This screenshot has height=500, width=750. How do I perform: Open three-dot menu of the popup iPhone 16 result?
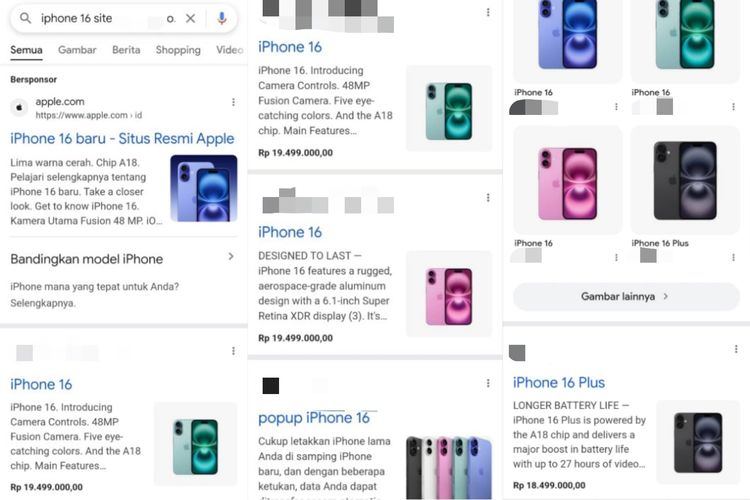pyautogui.click(x=488, y=383)
